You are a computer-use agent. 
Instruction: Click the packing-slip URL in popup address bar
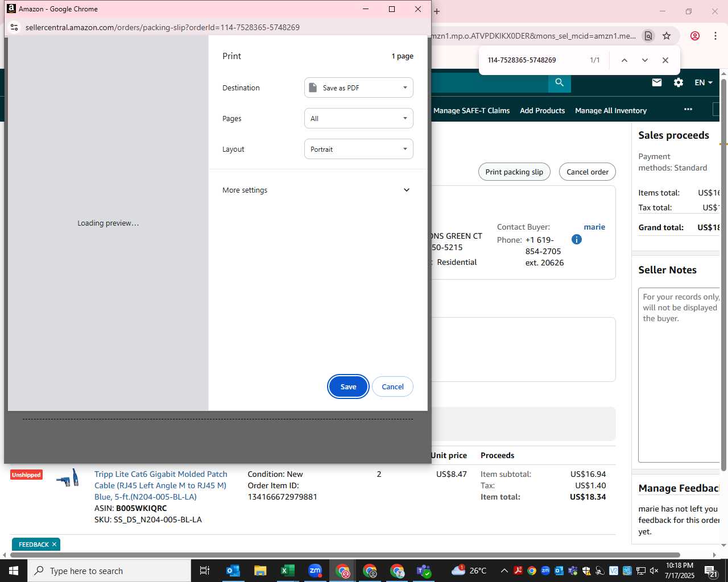(x=163, y=27)
